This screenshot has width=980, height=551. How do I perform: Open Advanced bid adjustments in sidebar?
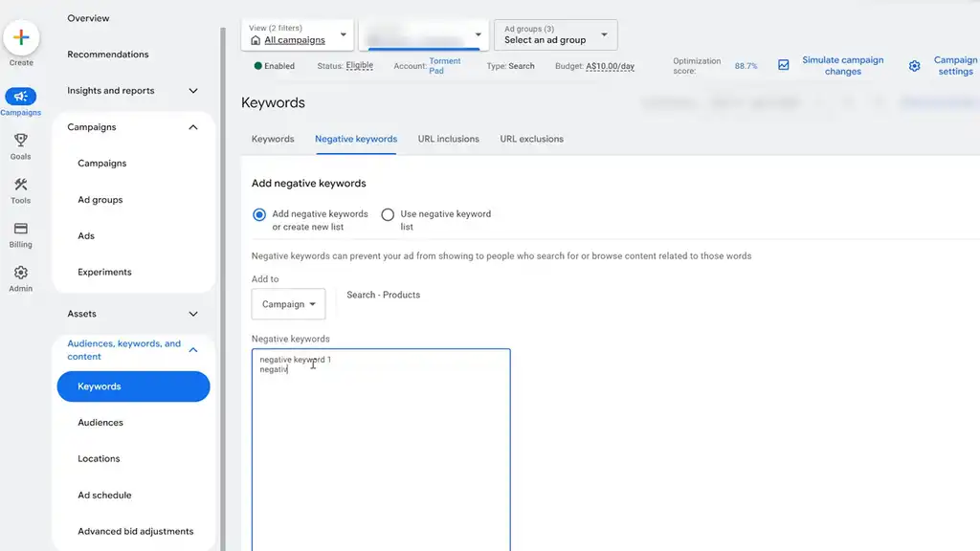[135, 531]
